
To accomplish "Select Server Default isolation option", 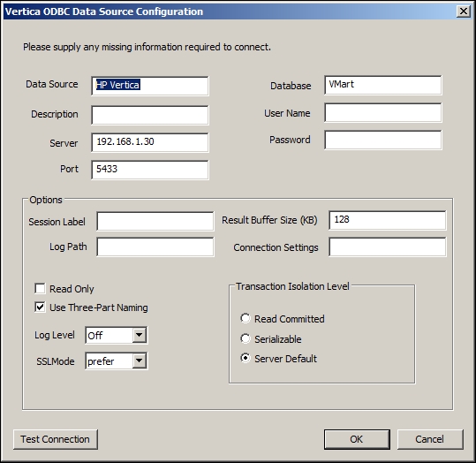I will 246,358.
